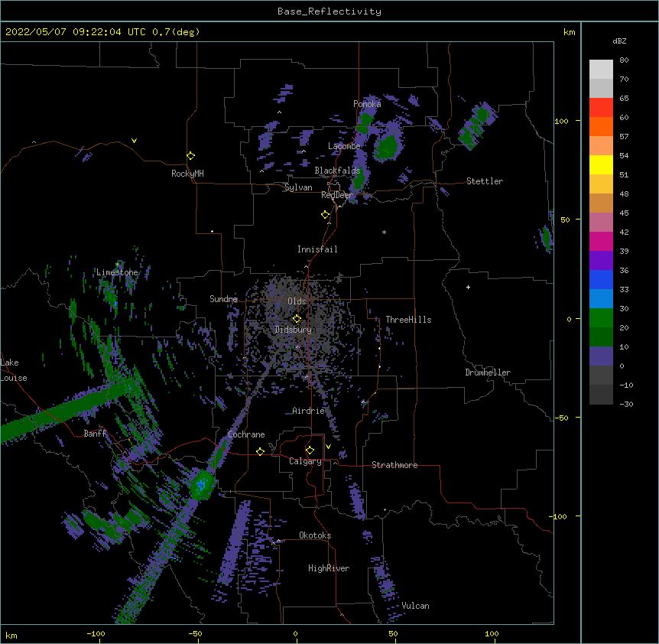The width and height of the screenshot is (659, 644).
Task: Click the 0.7(deg) elevation angle text
Action: click(176, 32)
